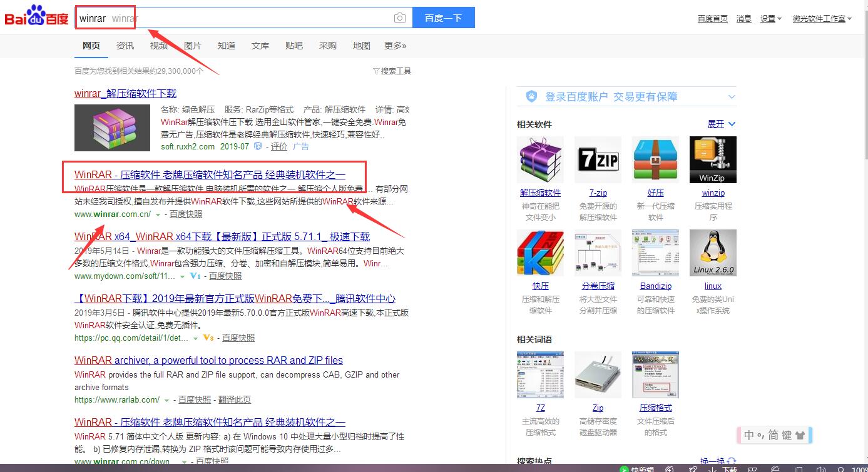This screenshot has width=868, height=472.
Task: Expand the 设置 dropdown
Action: point(771,19)
